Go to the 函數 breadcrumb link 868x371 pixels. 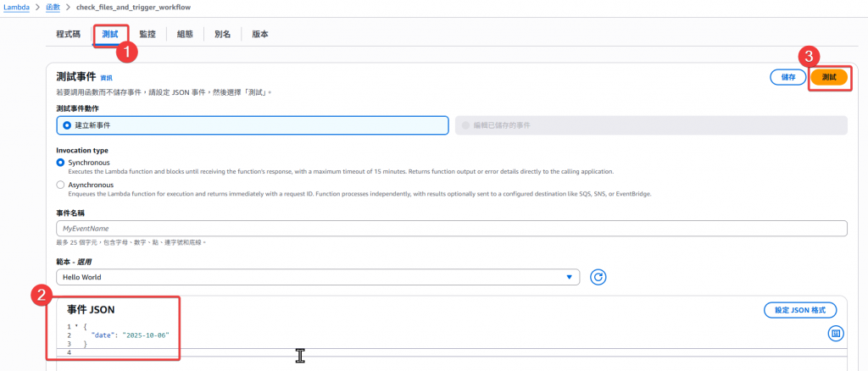53,7
